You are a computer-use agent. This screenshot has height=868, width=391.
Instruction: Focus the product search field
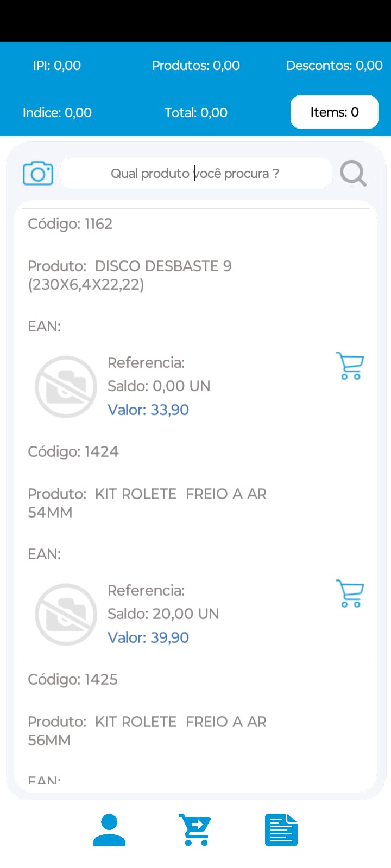click(195, 174)
